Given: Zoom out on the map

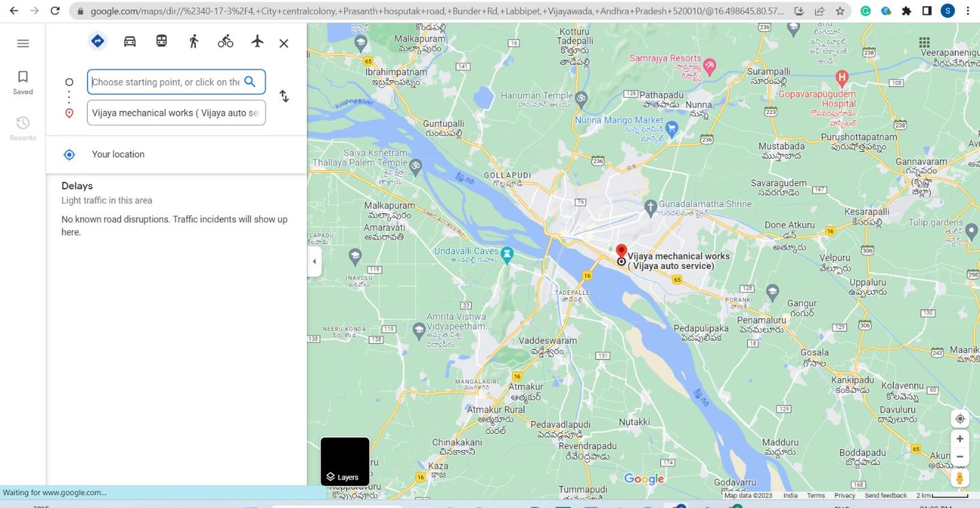Looking at the screenshot, I should click(960, 457).
